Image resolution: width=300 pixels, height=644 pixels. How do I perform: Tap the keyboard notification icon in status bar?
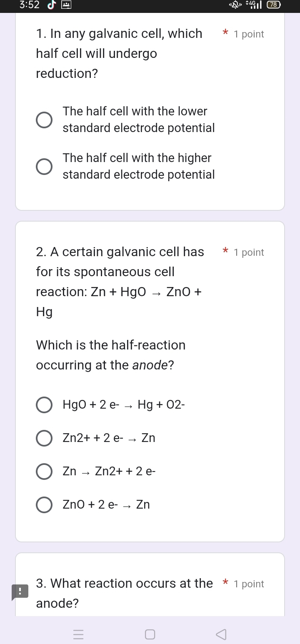click(66, 5)
